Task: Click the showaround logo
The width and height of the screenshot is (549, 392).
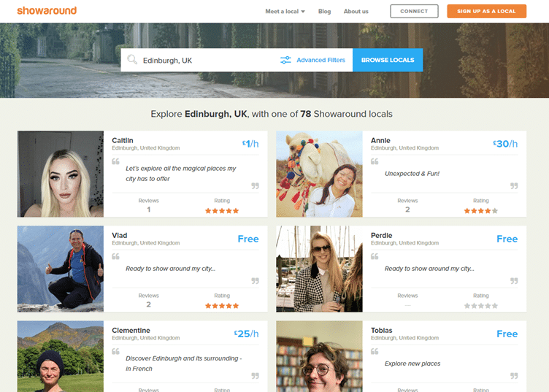Action: [31, 11]
